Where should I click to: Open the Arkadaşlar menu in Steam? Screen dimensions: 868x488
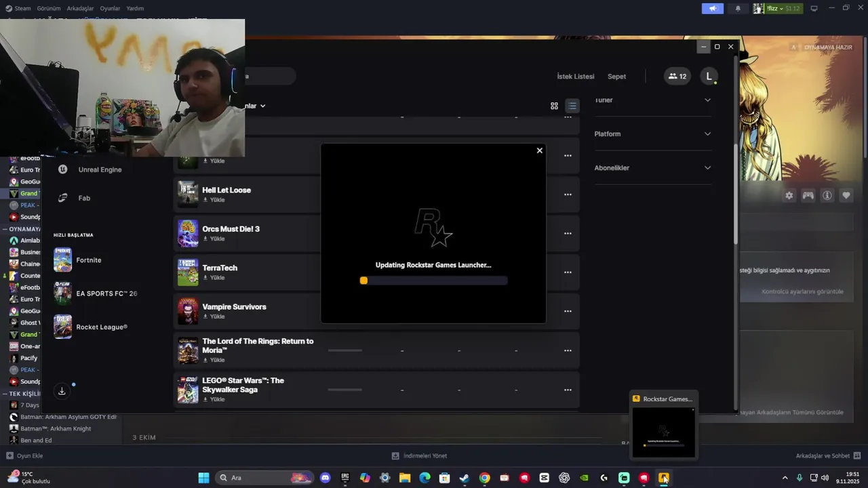(80, 8)
